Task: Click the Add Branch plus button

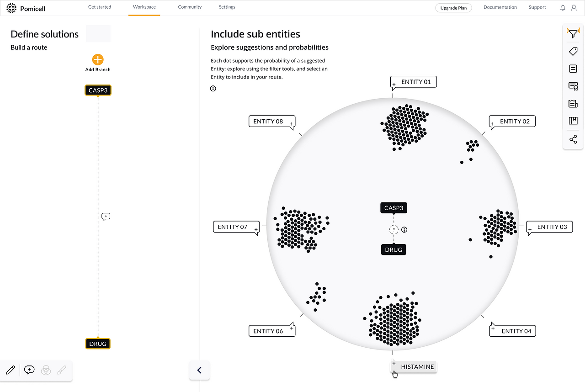Action: click(98, 59)
